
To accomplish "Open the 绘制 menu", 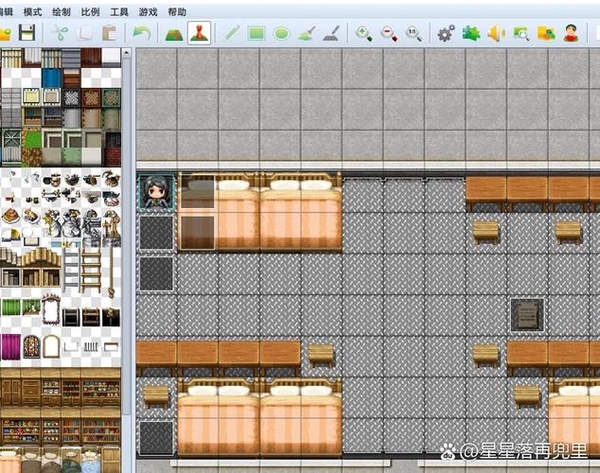I will point(61,12).
